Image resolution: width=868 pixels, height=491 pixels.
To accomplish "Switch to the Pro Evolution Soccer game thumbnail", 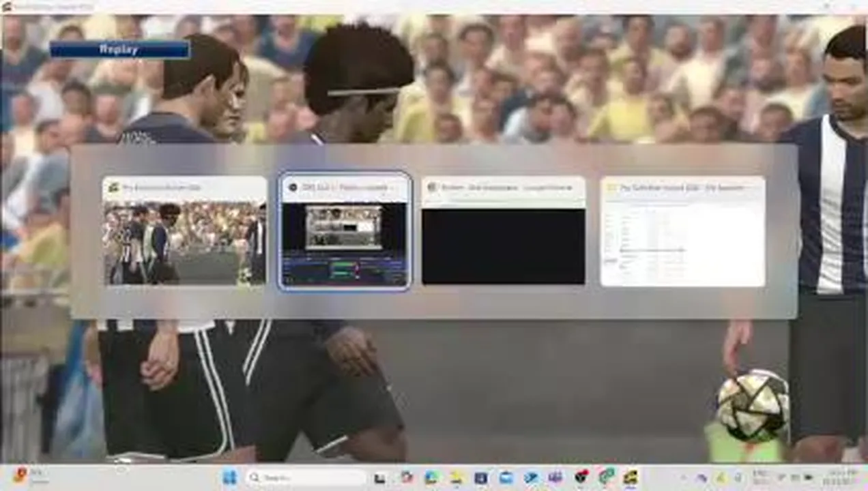I will pos(184,230).
